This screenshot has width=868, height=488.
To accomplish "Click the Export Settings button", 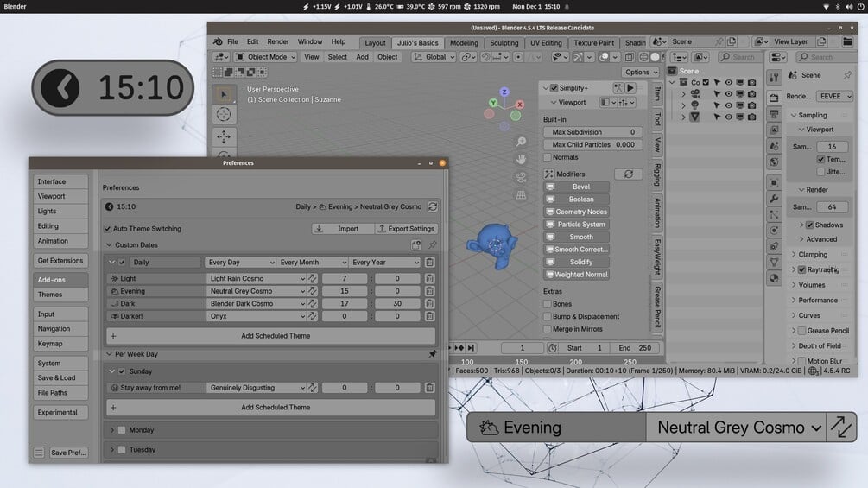I will point(406,229).
